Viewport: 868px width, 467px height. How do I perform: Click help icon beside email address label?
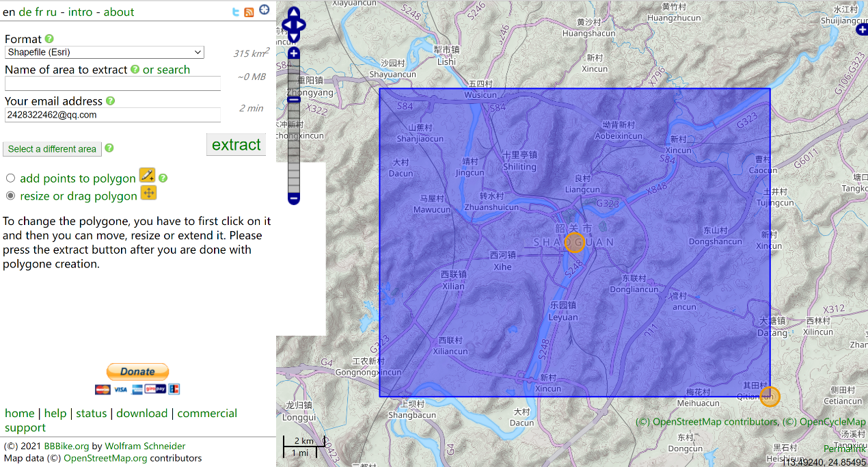[110, 101]
